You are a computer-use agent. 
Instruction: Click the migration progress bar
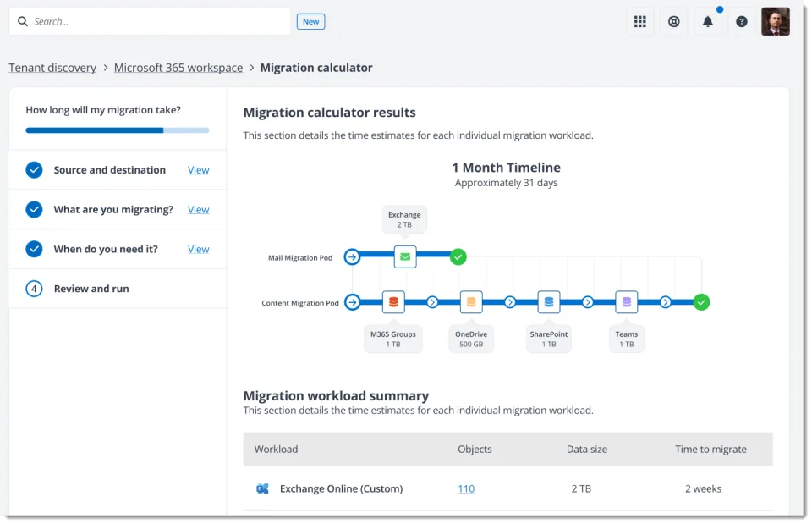[x=117, y=130]
